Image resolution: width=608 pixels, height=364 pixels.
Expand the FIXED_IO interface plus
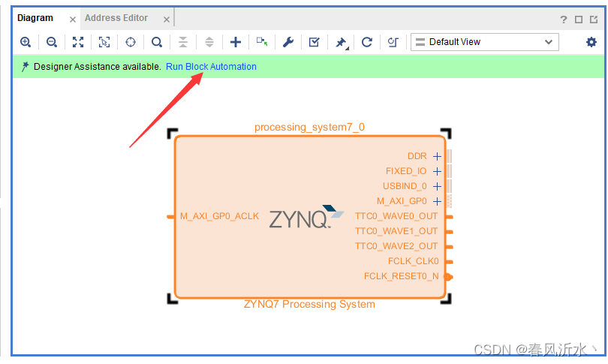point(437,171)
